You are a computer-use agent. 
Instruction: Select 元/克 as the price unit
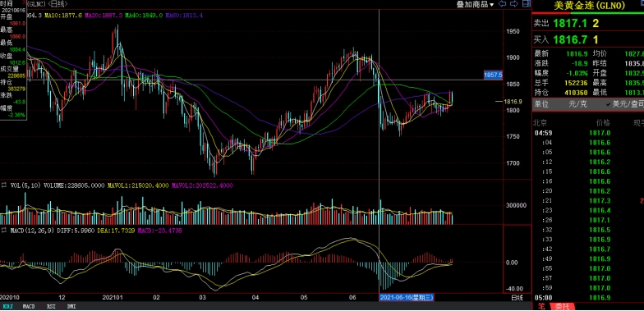click(x=578, y=104)
